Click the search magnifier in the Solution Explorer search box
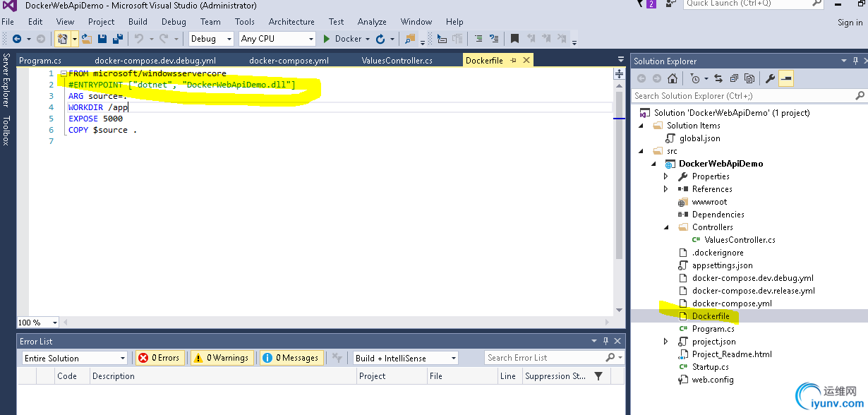868x415 pixels. tap(860, 95)
